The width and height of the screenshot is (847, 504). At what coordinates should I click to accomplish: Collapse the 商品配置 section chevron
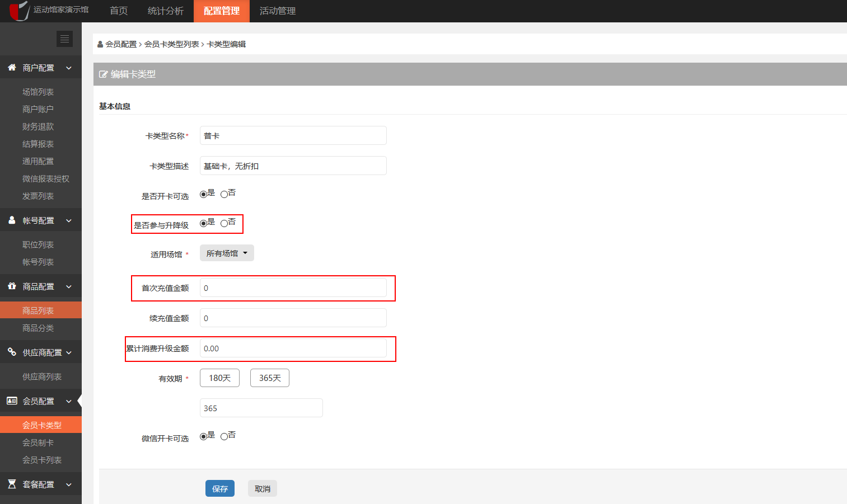(69, 286)
